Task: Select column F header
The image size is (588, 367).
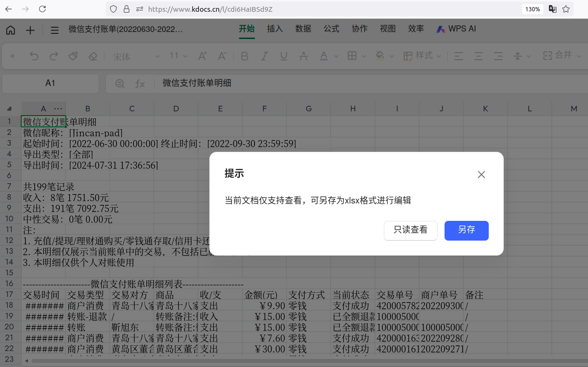Action: pyautogui.click(x=264, y=109)
